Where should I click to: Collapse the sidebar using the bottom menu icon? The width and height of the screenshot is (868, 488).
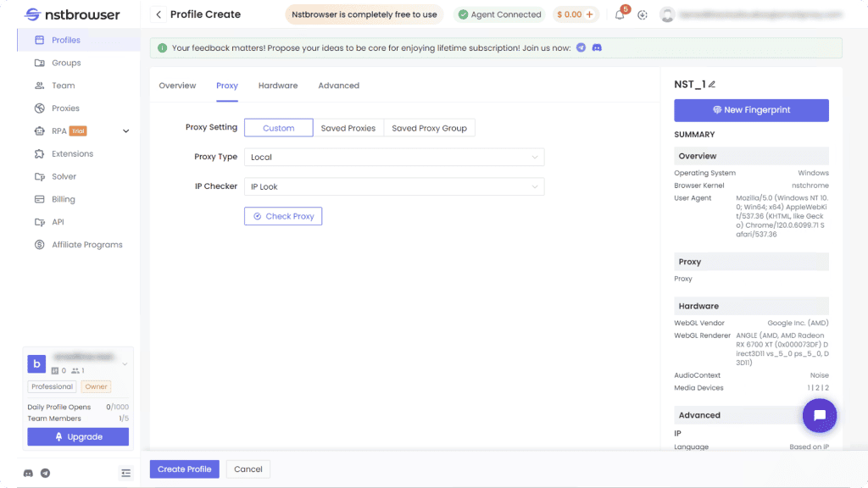click(x=125, y=473)
